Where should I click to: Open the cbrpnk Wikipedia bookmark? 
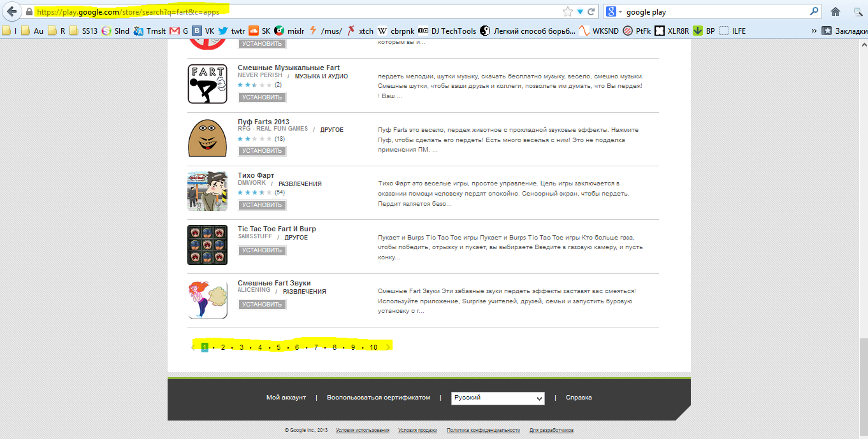(x=395, y=31)
